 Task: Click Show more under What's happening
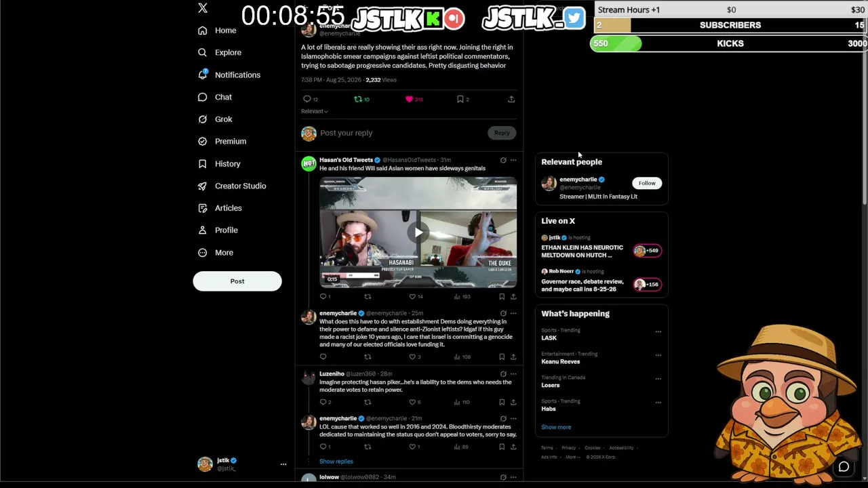[x=556, y=427]
